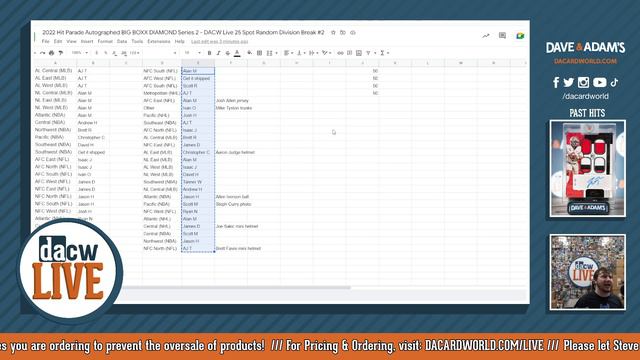This screenshot has width=640, height=360.
Task: Open the zoom level dropdown
Action: 79,53
